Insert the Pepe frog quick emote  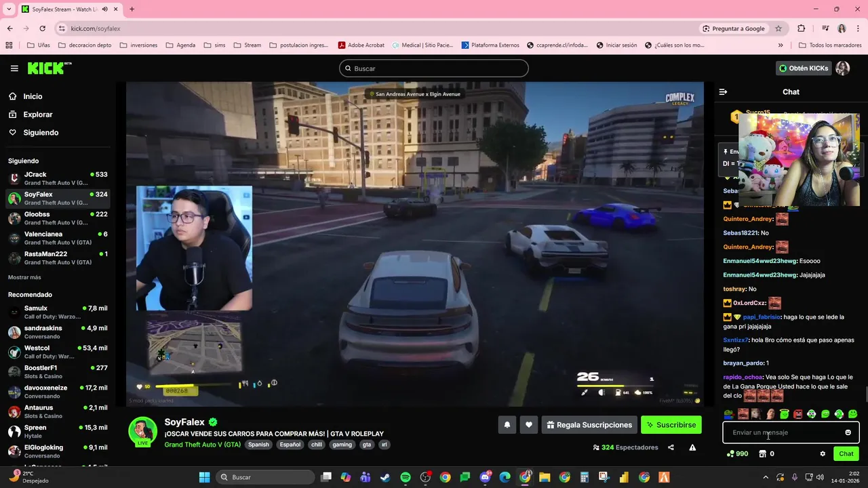(729, 414)
